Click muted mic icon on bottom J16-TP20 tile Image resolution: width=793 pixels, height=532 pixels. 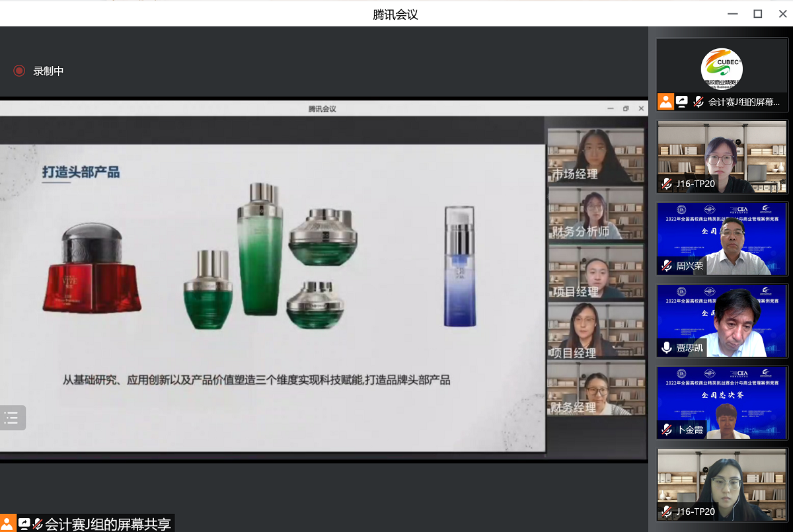tap(666, 512)
